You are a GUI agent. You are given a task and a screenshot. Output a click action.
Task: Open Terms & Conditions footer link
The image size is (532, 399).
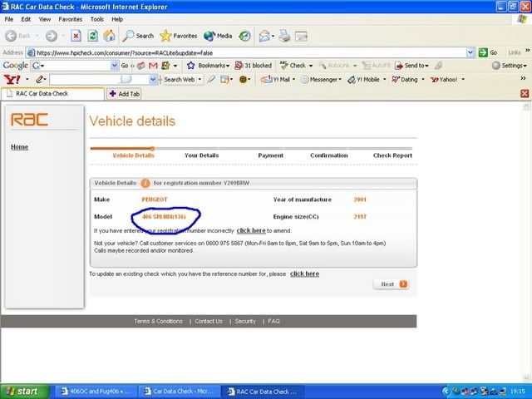[x=158, y=322]
